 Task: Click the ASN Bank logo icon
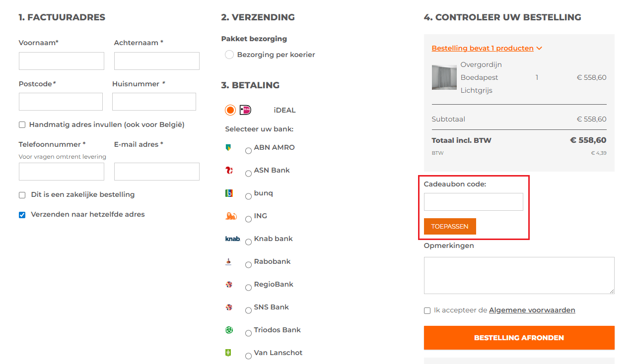coord(229,170)
